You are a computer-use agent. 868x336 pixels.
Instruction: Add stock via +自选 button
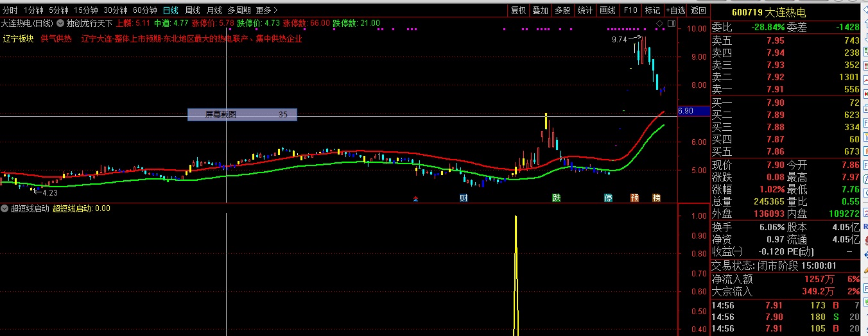pos(675,10)
